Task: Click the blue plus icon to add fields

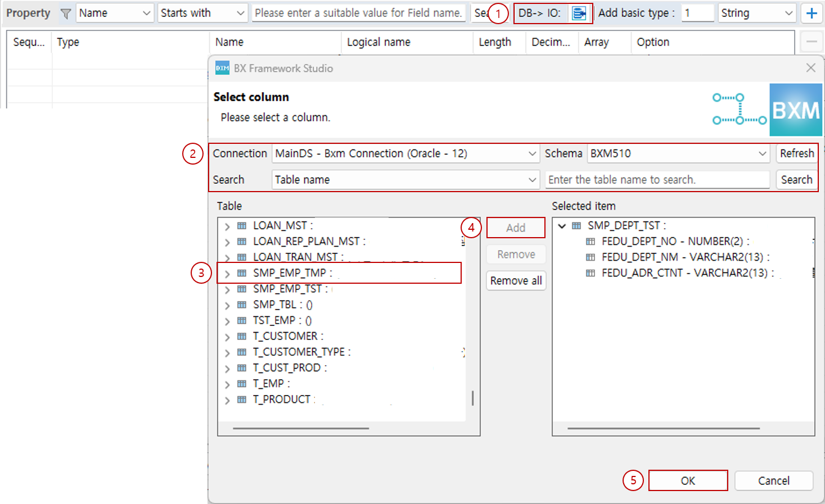Action: (x=812, y=13)
